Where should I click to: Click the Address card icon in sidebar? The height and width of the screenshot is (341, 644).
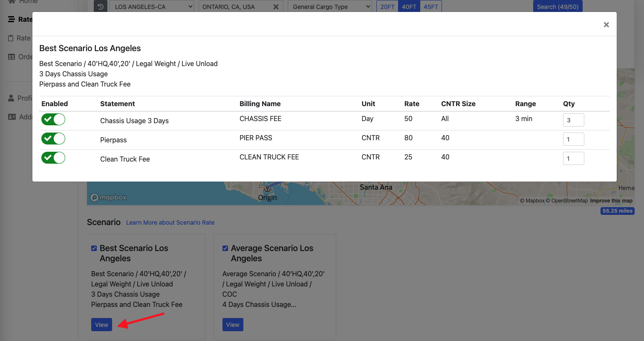12,117
